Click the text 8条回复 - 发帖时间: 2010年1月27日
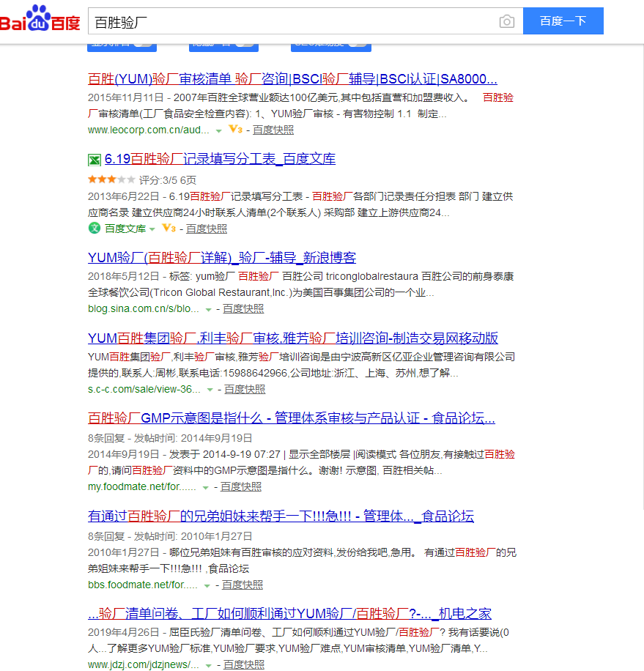The image size is (644, 671). pos(170,536)
